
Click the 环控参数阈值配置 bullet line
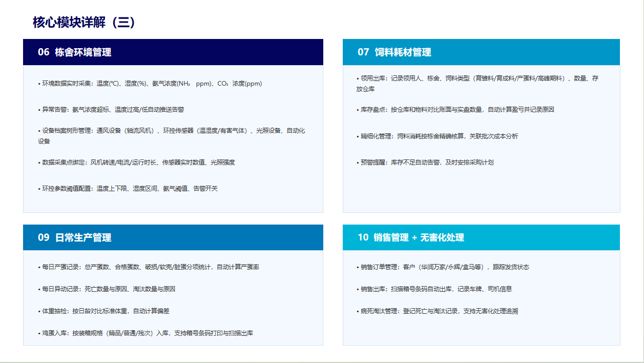[128, 189]
